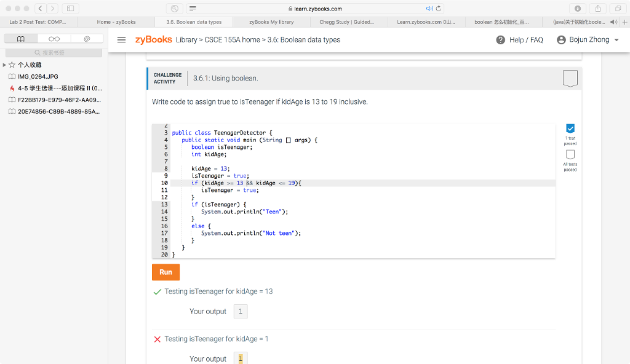630x364 pixels.
Task: Click the bookmark flag beside Challenge Activity 3.6.1
Action: [570, 77]
